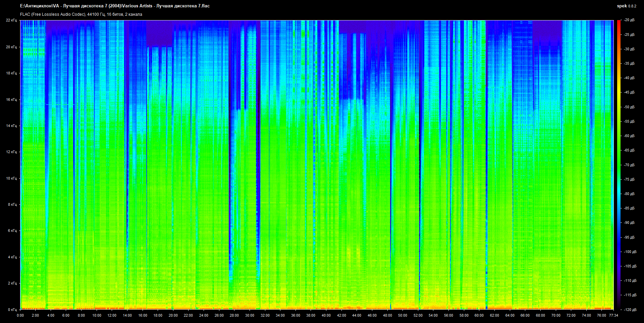644x323 pixels.
Task: Click the 40:00 time axis marker
Action: point(326,315)
